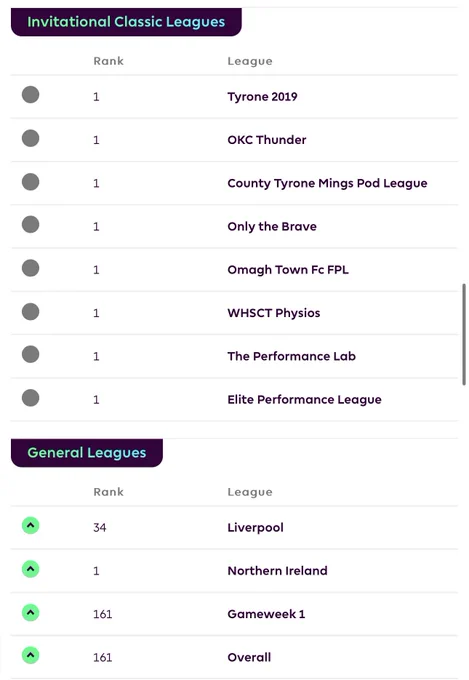
Task: Click the grey icon beside Elite Performance League
Action: 30,398
